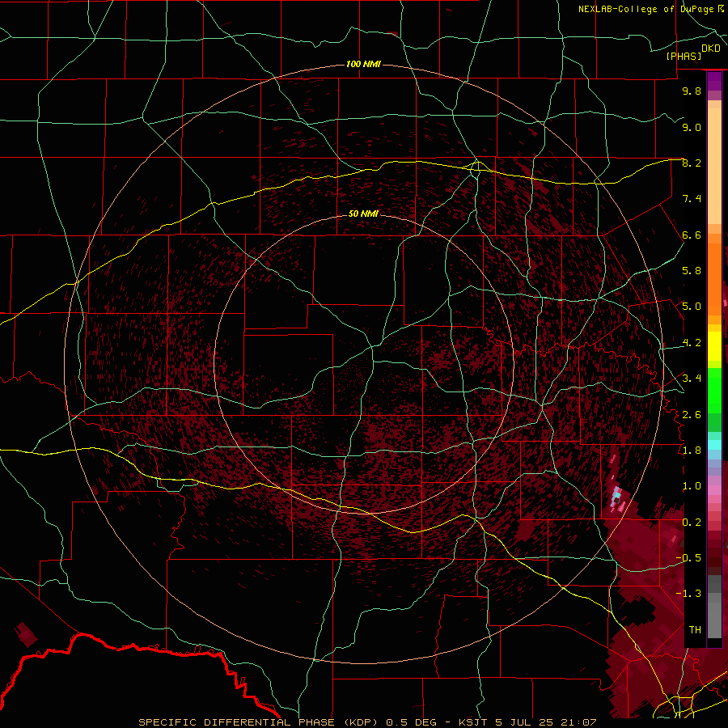Pick the purple segment atop color bar
This screenshot has height=728, width=728.
point(714,82)
